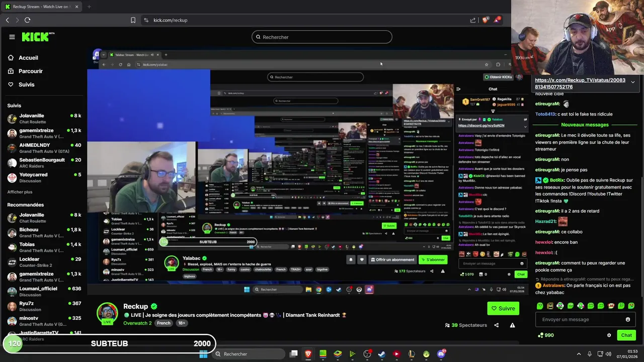Image resolution: width=644 pixels, height=362 pixels.
Task: Click the share icon in address bar
Action: pyautogui.click(x=473, y=20)
